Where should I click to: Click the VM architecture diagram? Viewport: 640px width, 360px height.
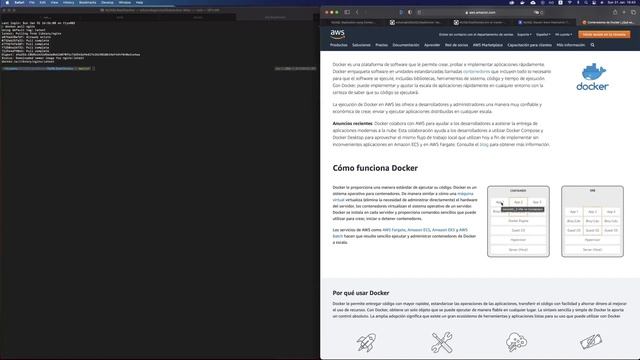(x=592, y=221)
